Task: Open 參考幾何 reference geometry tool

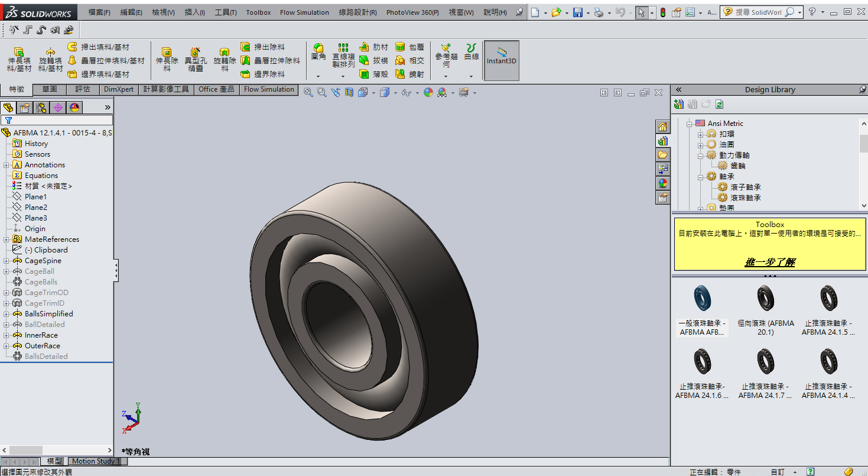Action: click(x=446, y=55)
